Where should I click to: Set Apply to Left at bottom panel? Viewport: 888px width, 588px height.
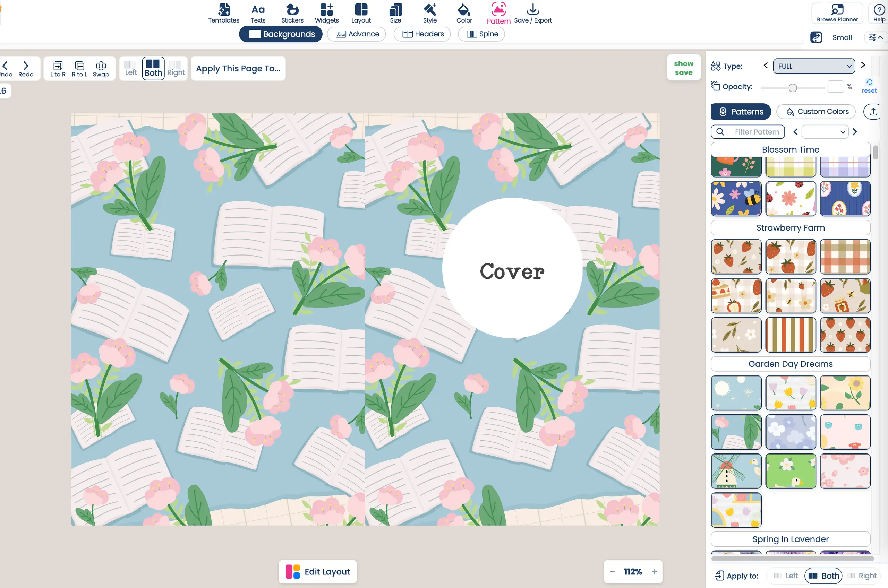786,575
